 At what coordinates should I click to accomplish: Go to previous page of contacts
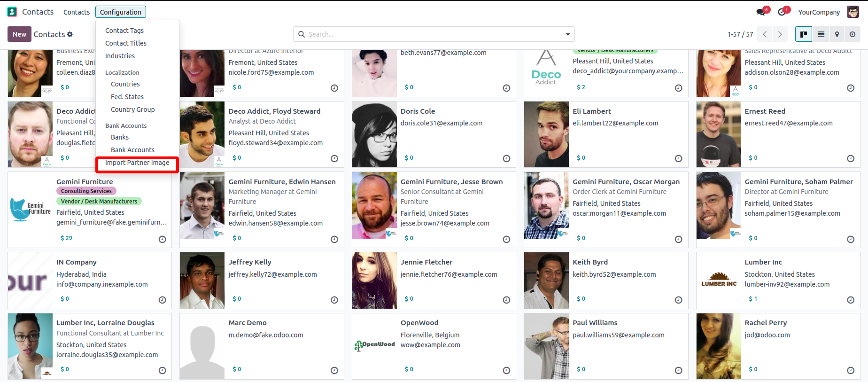(765, 34)
